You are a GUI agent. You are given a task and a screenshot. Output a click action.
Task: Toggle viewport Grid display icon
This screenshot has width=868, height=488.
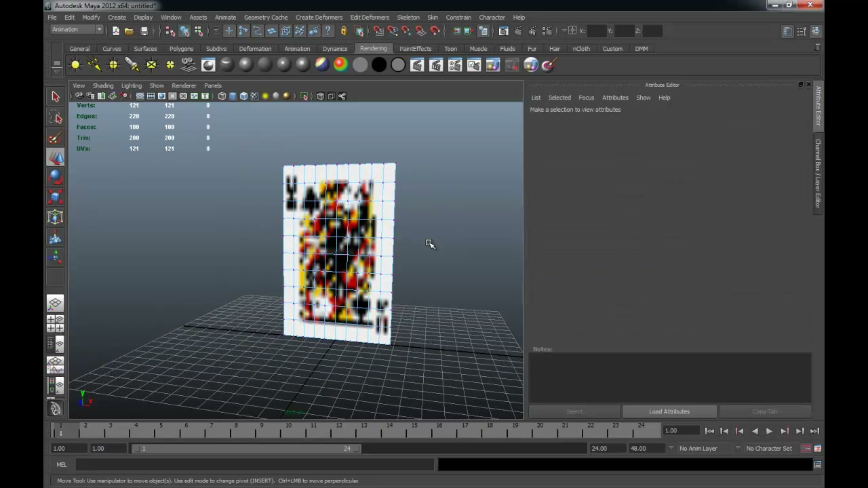pyautogui.click(x=140, y=96)
